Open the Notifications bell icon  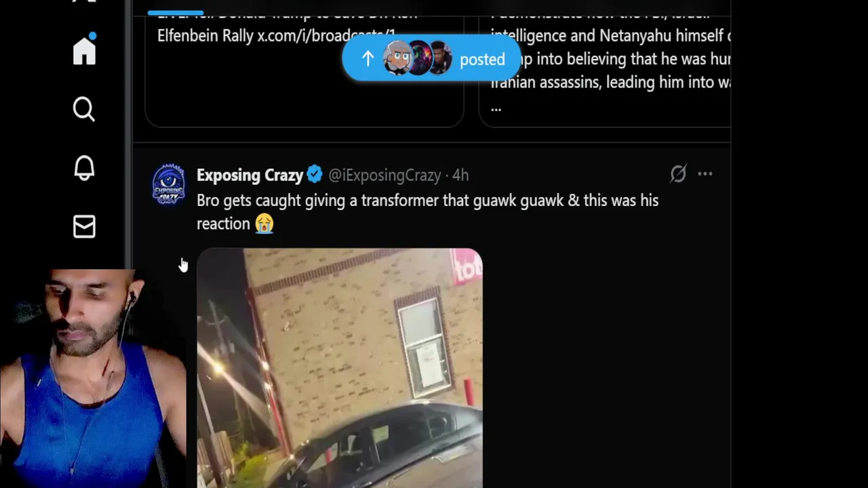84,168
